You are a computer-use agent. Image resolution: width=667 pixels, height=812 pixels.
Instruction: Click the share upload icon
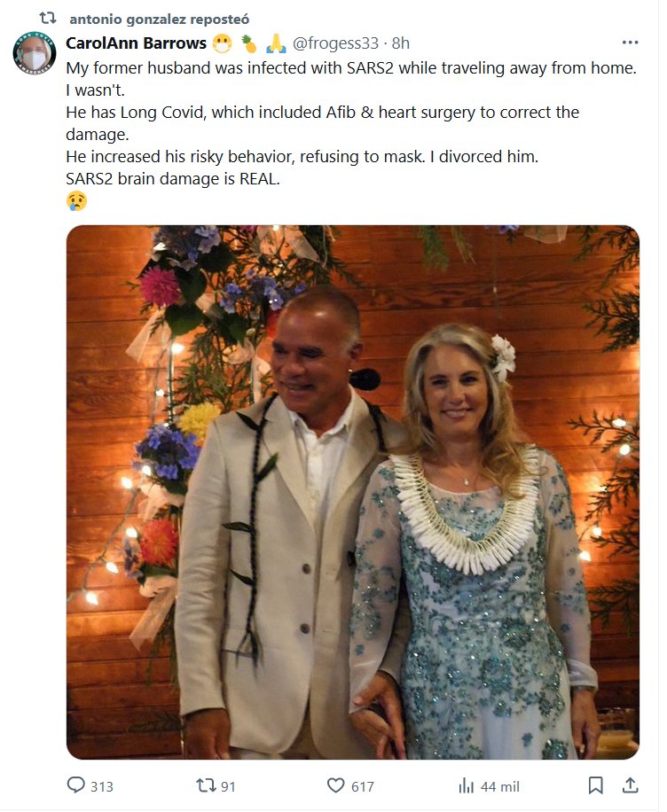point(630,785)
